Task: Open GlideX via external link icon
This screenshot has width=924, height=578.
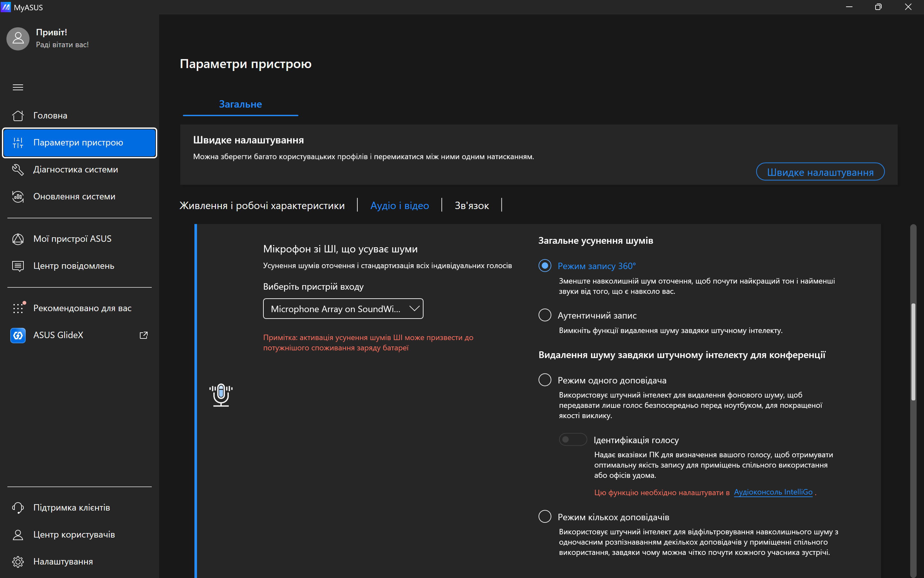Action: coord(143,335)
